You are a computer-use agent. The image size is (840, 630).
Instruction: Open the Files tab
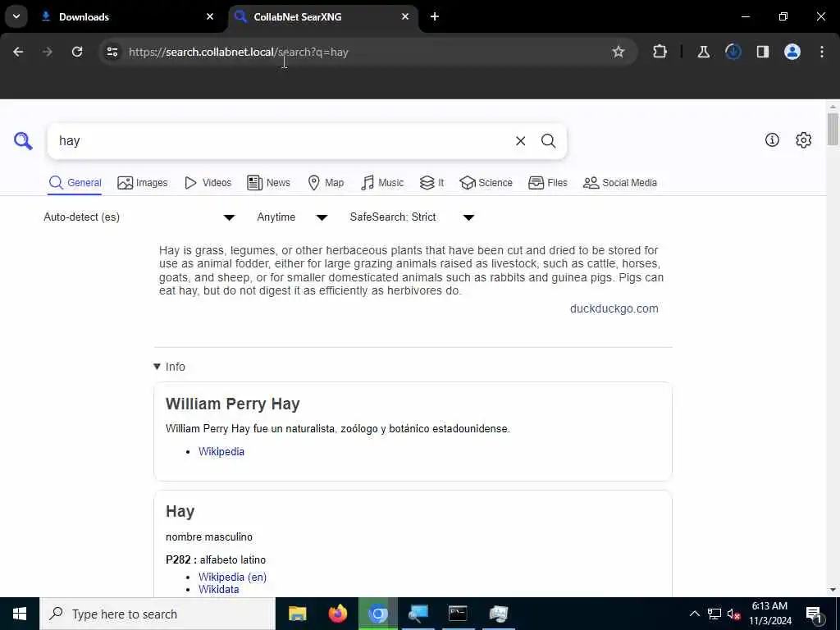(547, 183)
